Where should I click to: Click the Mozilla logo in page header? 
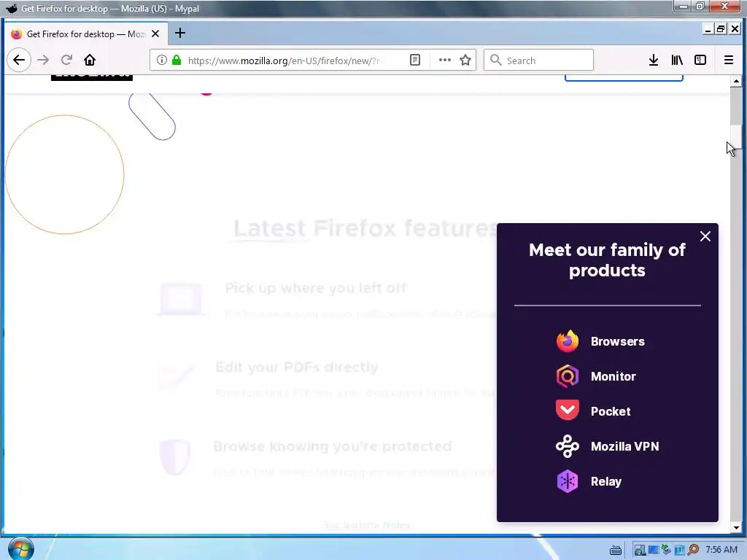[91, 77]
